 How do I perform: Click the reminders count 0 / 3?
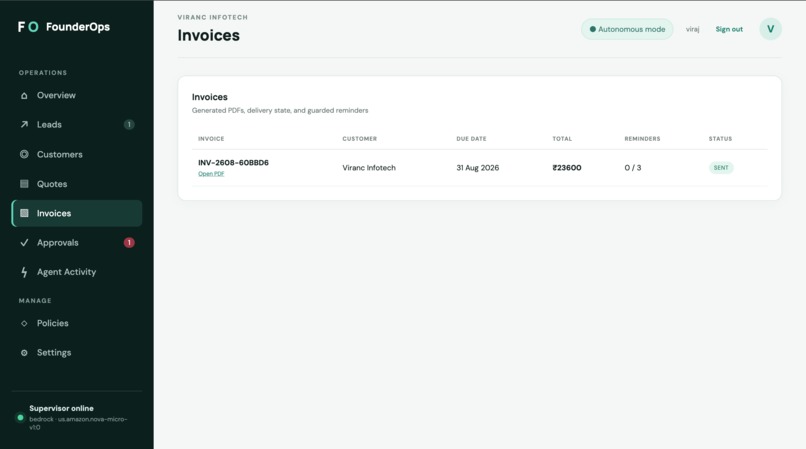click(x=633, y=168)
